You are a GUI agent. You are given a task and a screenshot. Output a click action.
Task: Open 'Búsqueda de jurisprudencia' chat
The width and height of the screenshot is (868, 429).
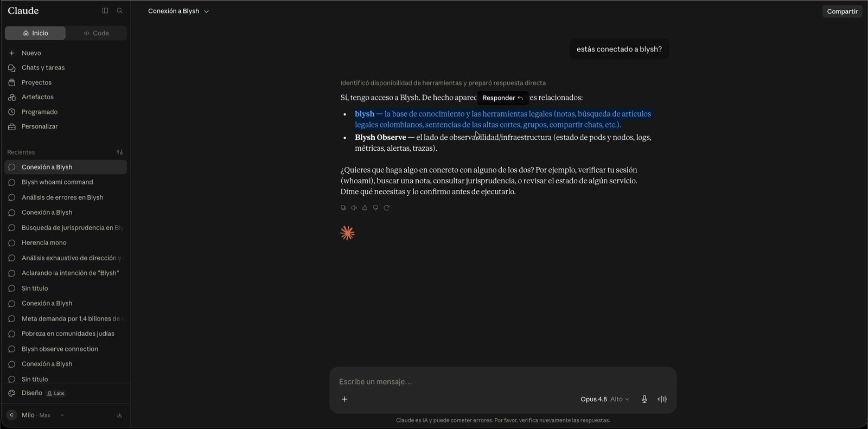pyautogui.click(x=66, y=228)
